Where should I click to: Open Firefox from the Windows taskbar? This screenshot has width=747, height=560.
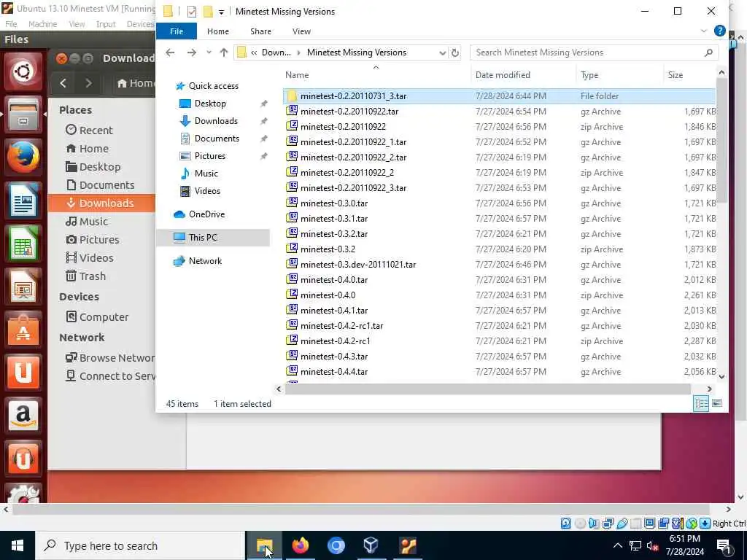pos(300,545)
